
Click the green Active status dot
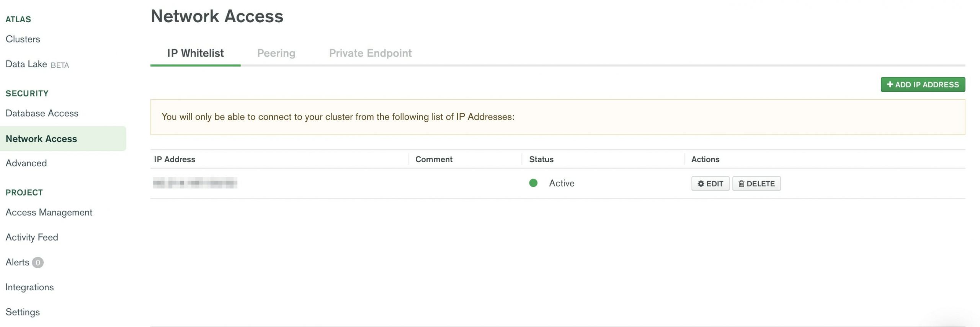533,183
